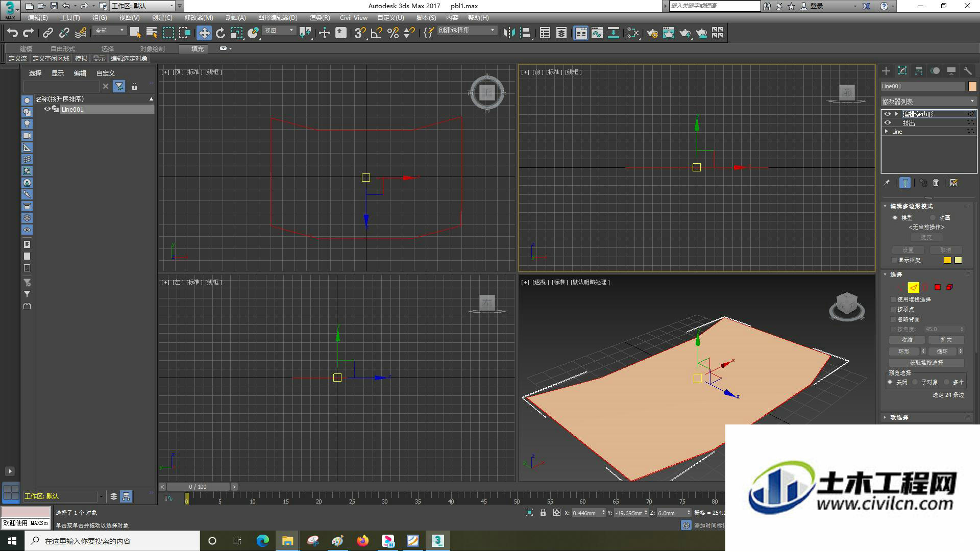Image resolution: width=980 pixels, height=552 pixels.
Task: Click the Line001 object color swatch
Action: click(972, 86)
